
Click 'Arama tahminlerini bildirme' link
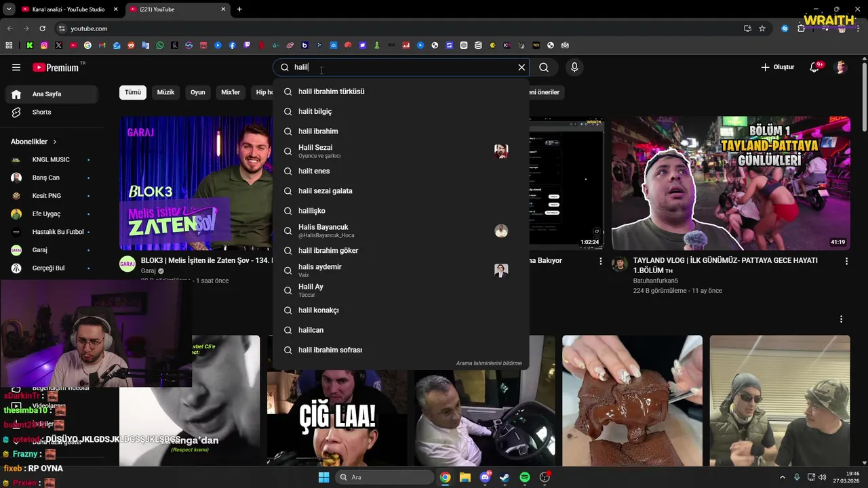[x=489, y=363]
